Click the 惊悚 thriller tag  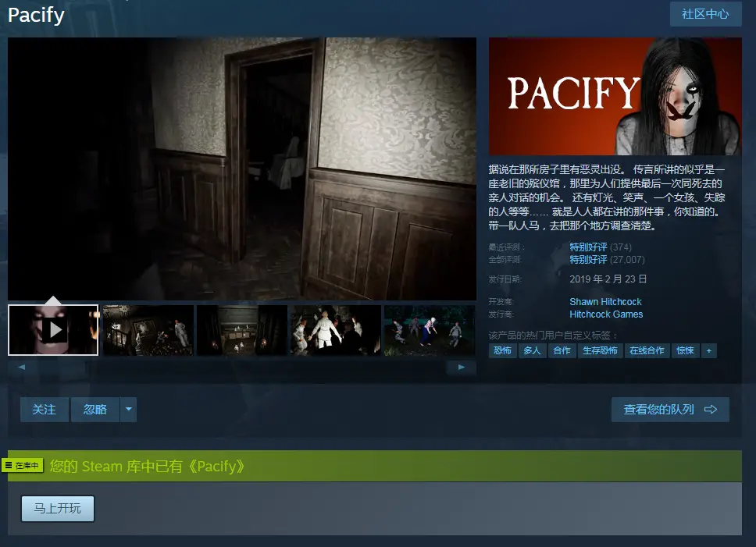tap(685, 350)
